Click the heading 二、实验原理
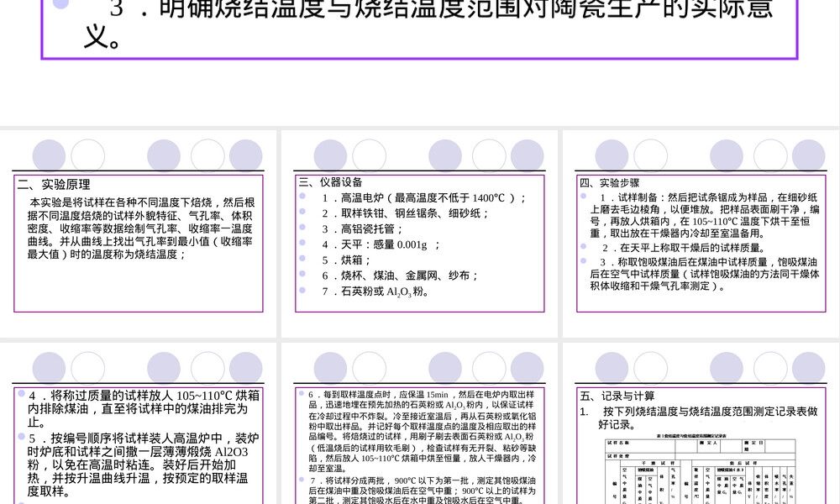Screen dimensions: 840x504 pos(54,185)
